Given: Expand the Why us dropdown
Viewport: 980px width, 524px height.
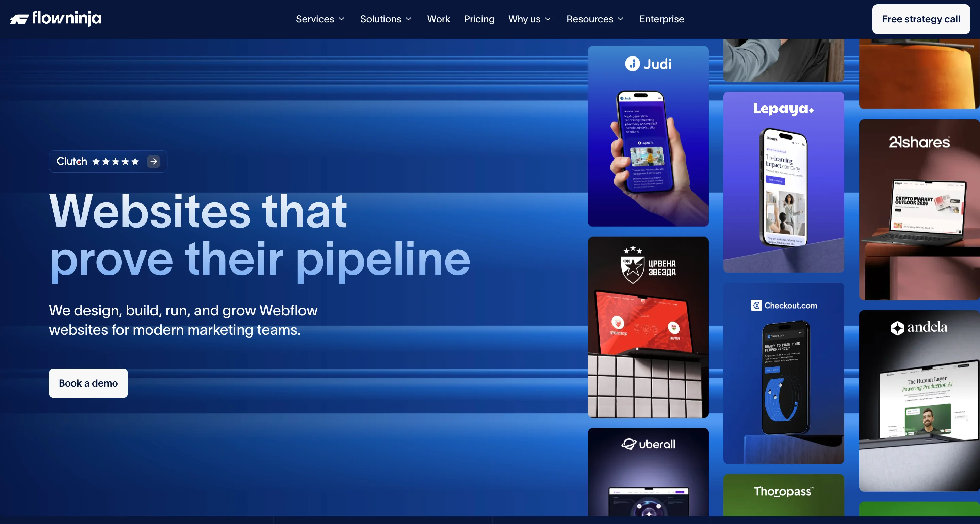Looking at the screenshot, I should click(x=529, y=19).
